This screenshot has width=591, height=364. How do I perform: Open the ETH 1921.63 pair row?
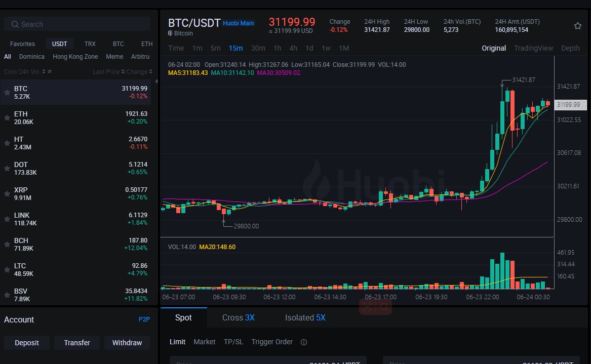pos(75,117)
